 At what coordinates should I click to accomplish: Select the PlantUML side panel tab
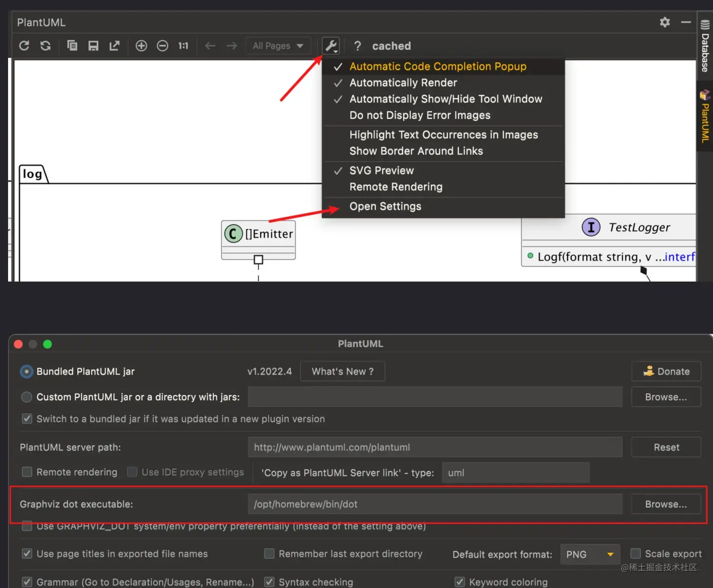(705, 116)
